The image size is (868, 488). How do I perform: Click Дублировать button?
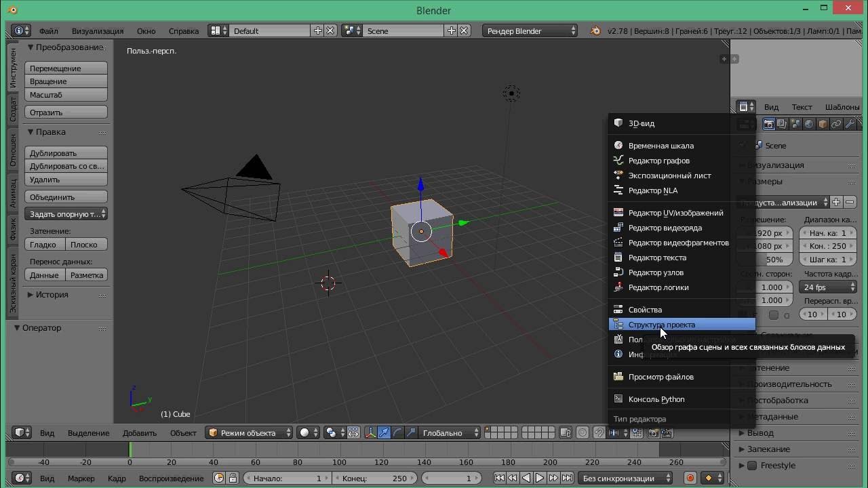66,153
